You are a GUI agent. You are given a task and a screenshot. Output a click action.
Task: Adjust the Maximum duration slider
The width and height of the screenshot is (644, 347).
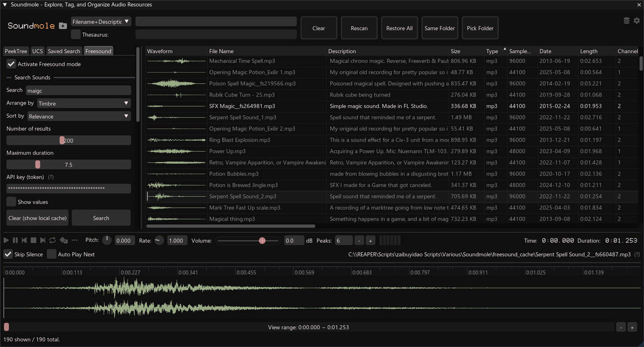[68, 165]
